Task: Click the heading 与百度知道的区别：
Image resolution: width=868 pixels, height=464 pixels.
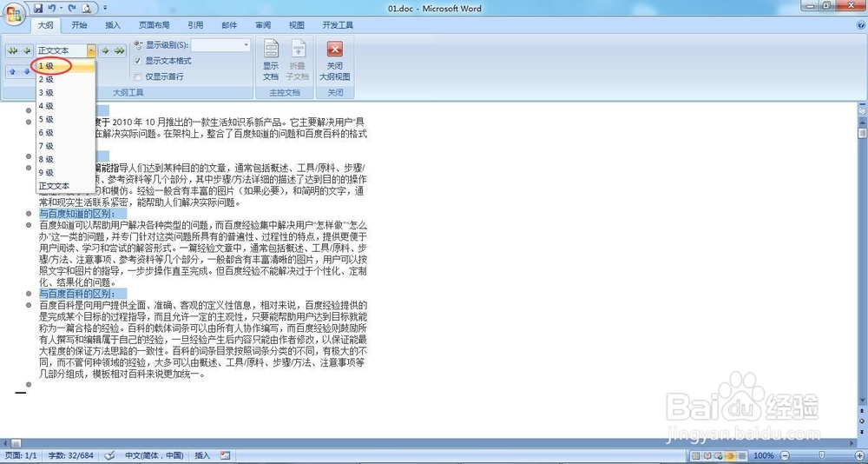Action: pyautogui.click(x=77, y=214)
